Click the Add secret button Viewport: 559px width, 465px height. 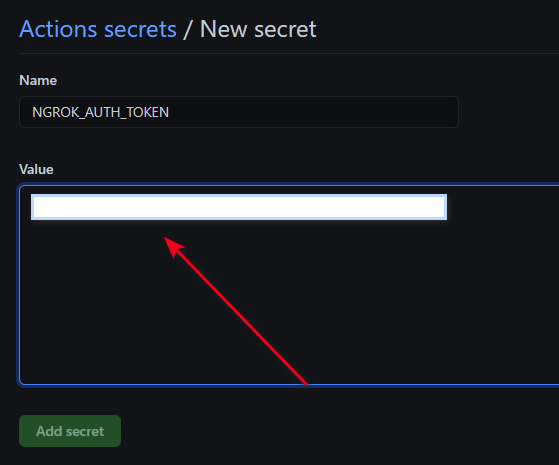[x=70, y=431]
